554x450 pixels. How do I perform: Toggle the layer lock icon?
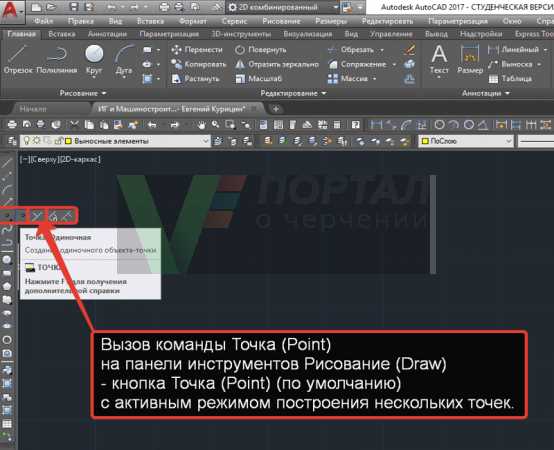[59, 141]
